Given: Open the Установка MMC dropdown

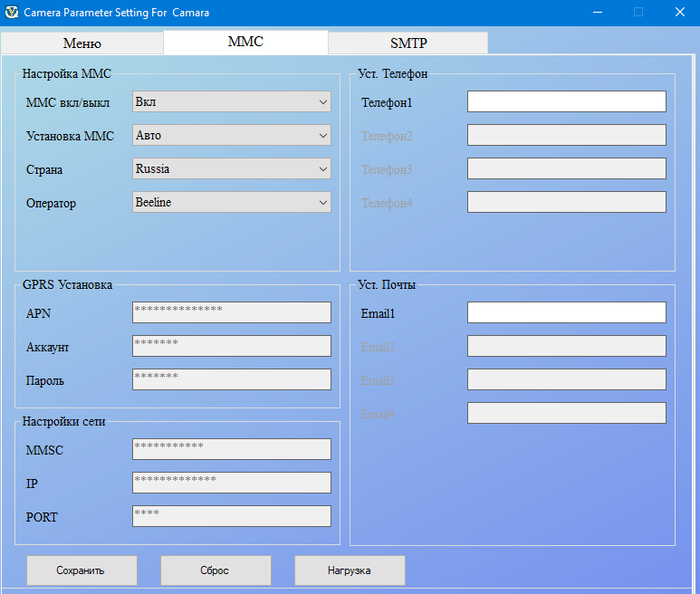Looking at the screenshot, I should (x=231, y=136).
